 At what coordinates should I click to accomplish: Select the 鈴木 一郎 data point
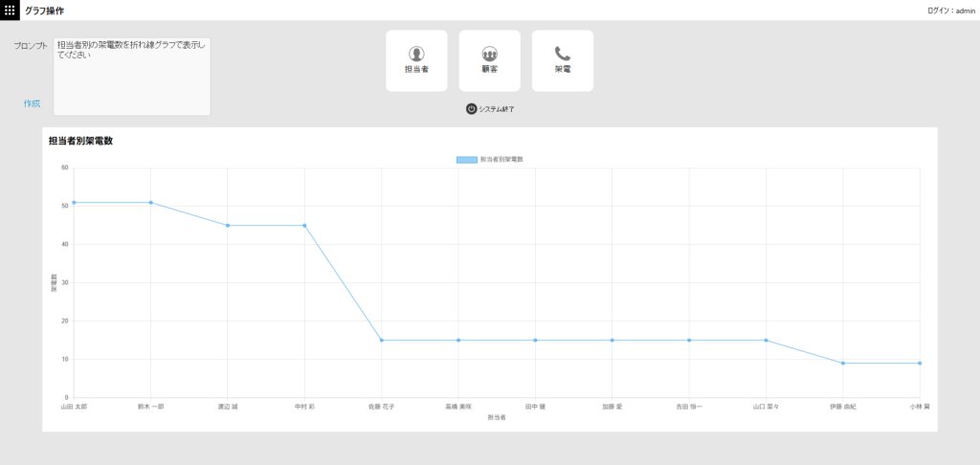coord(151,203)
